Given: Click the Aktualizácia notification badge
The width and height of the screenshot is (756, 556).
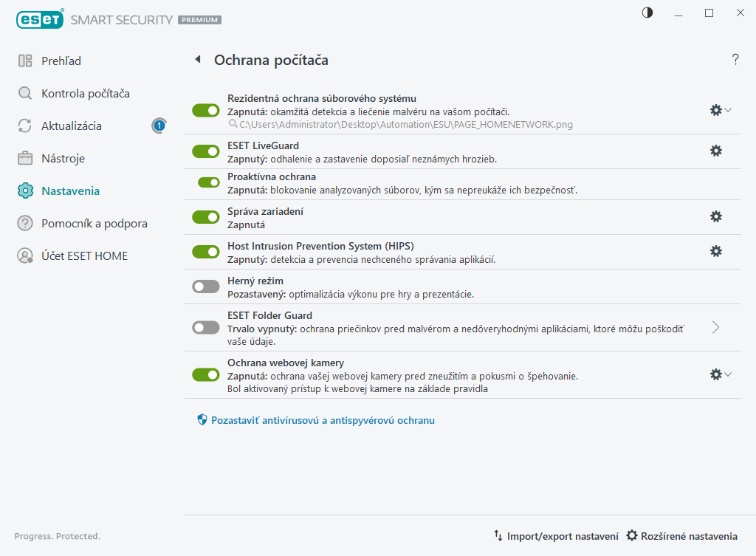Looking at the screenshot, I should point(159,126).
